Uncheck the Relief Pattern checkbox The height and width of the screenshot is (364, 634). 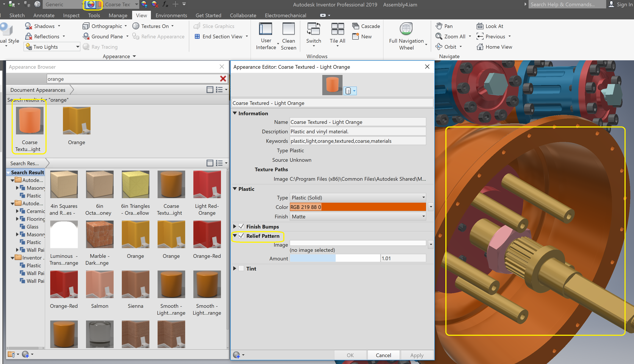(241, 236)
